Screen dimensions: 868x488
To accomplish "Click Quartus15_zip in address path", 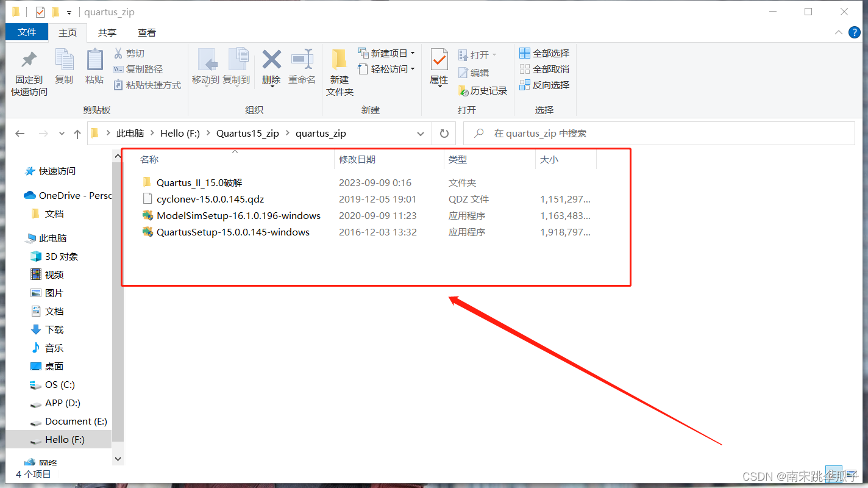I will pyautogui.click(x=247, y=133).
